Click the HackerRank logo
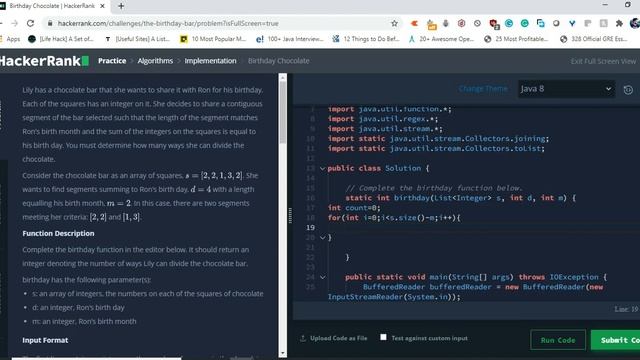This screenshot has height=360, width=640. click(44, 61)
